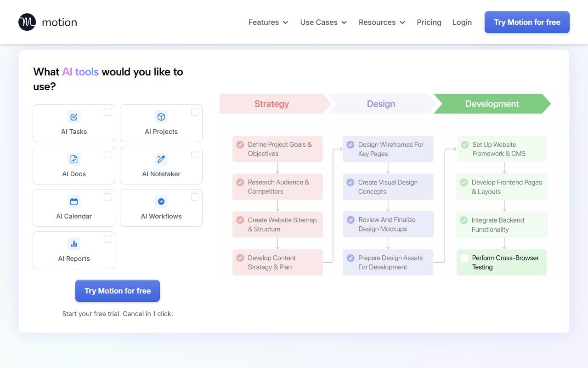588x368 pixels.
Task: Select the Strategy phase header
Action: point(275,103)
